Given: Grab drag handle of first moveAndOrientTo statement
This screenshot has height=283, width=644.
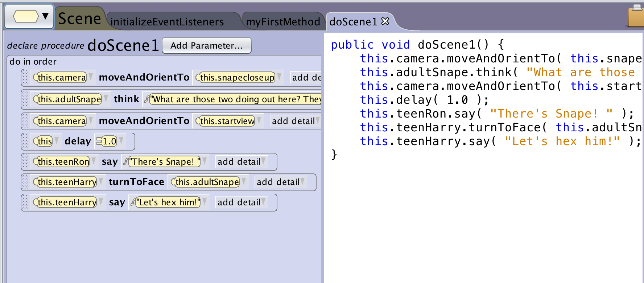Looking at the screenshot, I should point(25,77).
